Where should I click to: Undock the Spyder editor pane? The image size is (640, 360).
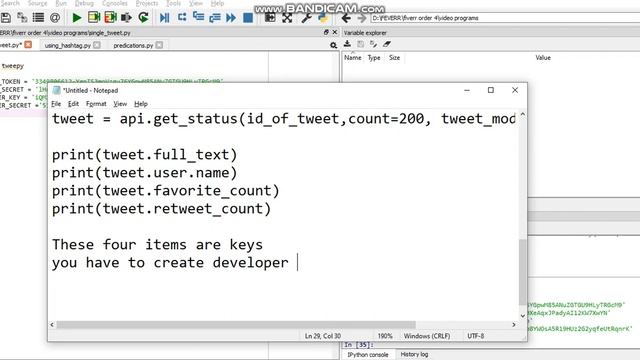(326, 32)
